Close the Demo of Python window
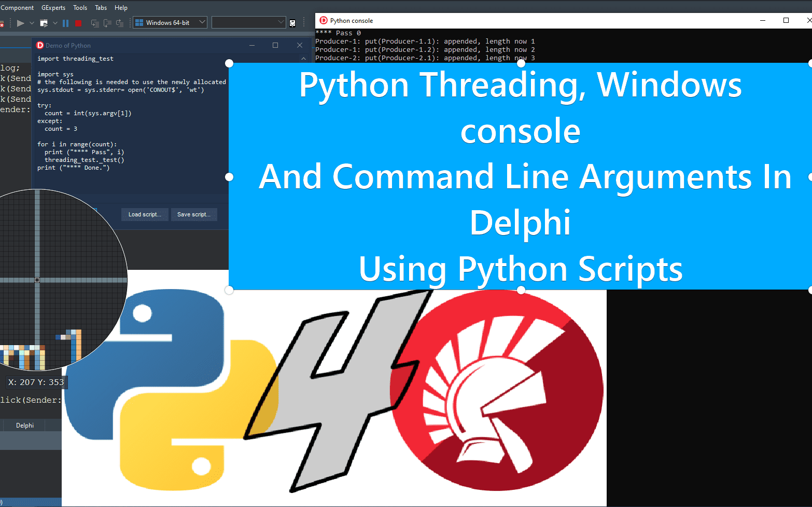812x507 pixels. tap(300, 45)
